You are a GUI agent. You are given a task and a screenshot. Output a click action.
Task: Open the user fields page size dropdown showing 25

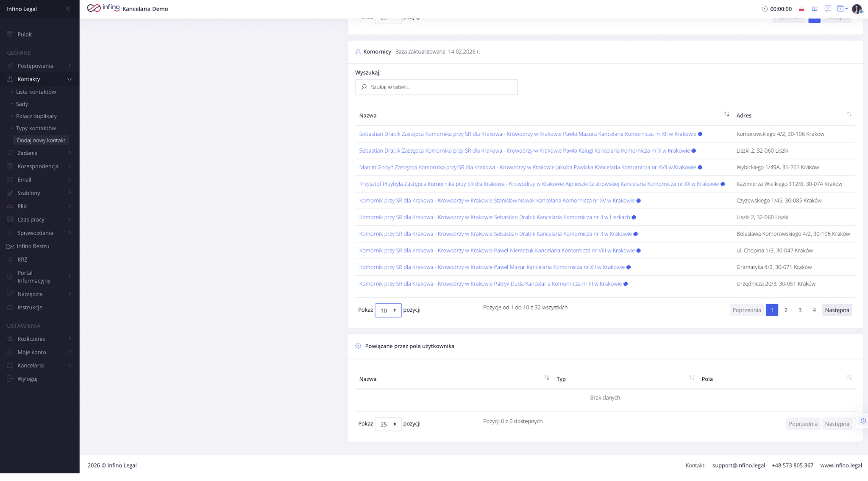(x=388, y=424)
